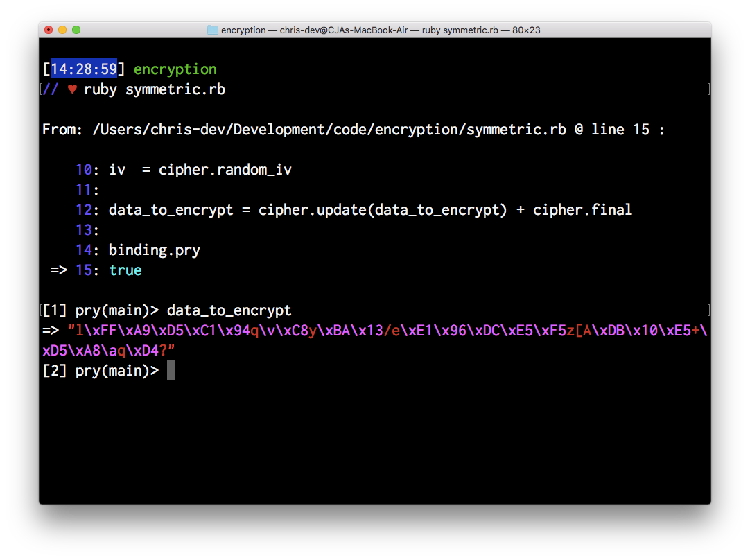Click the red heart prompt symbol
Screen dimensions: 750x560
pos(72,89)
